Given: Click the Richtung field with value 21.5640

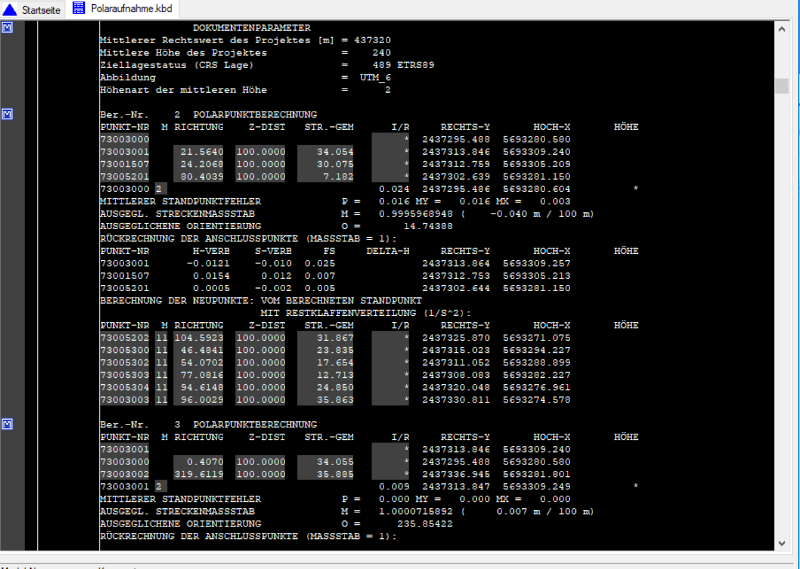Looking at the screenshot, I should click(x=202, y=152).
